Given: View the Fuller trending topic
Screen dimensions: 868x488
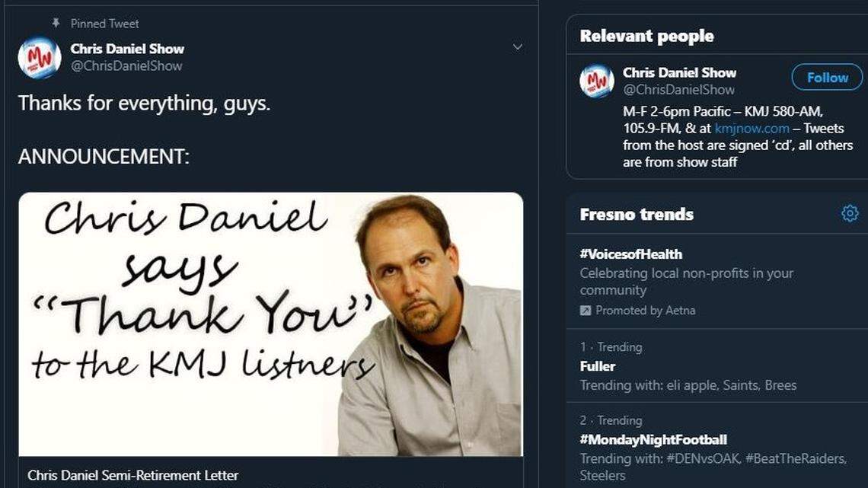Looking at the screenshot, I should (x=596, y=365).
